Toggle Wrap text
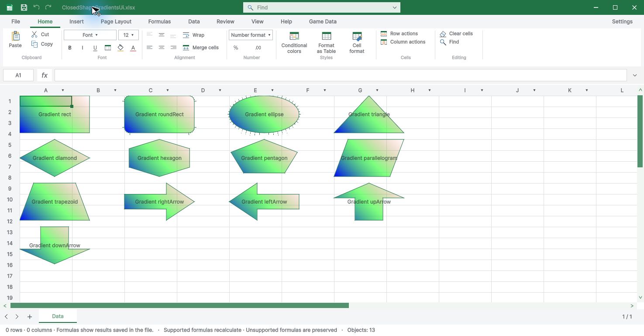The height and width of the screenshot is (336, 644). coord(193,35)
